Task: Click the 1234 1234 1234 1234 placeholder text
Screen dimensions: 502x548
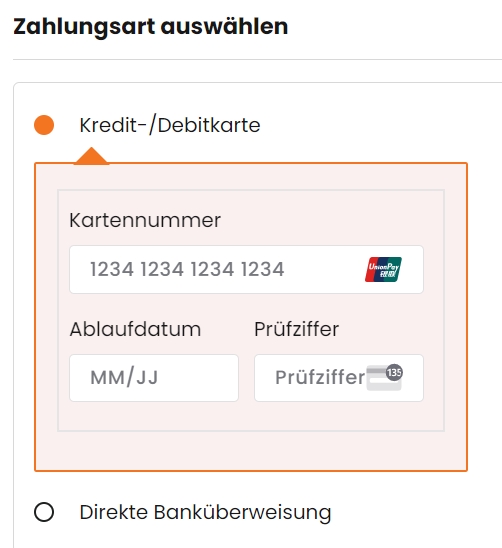Action: coord(187,269)
